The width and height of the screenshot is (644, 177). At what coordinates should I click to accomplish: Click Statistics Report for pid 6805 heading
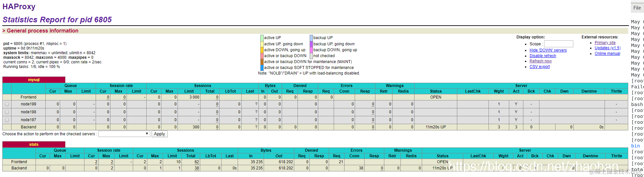[57, 20]
